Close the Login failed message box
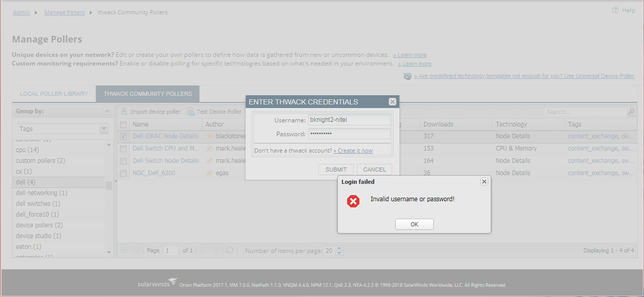 click(484, 182)
